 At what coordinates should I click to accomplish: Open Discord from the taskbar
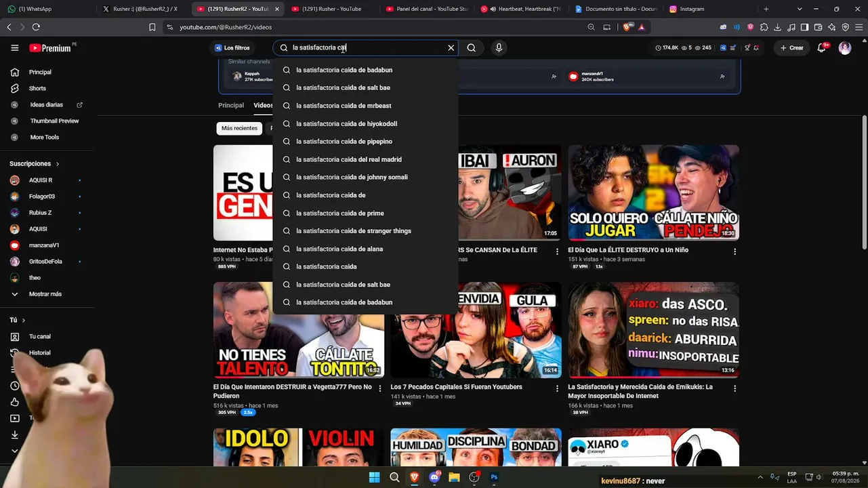click(x=434, y=477)
